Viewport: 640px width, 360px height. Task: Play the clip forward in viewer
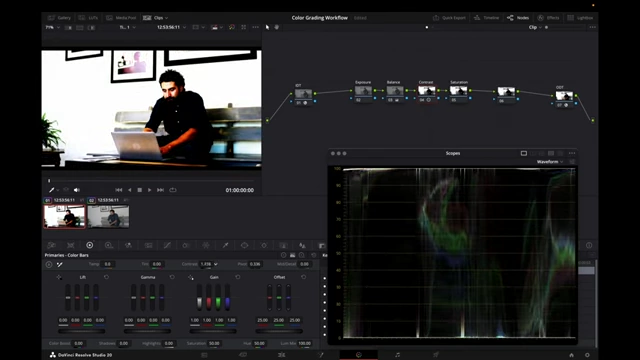point(149,190)
